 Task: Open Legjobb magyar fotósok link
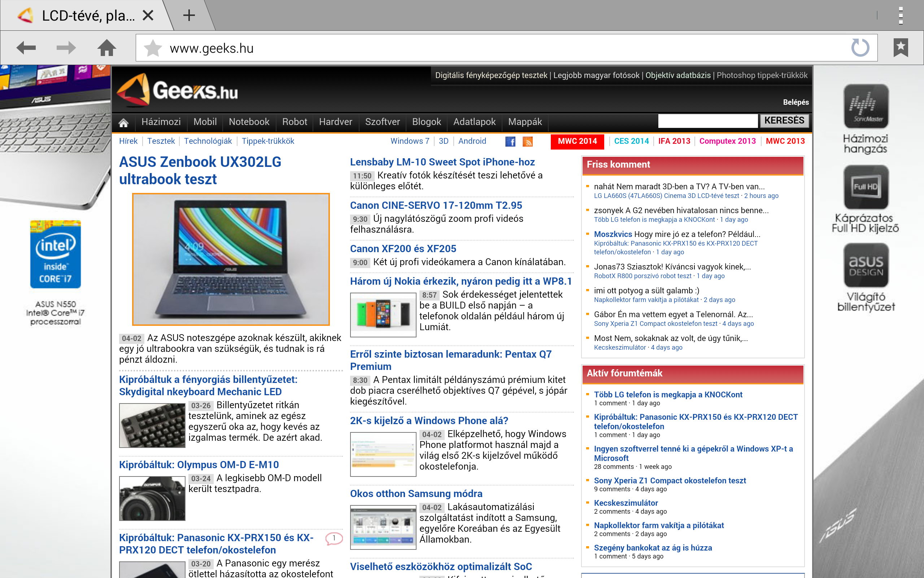[596, 75]
